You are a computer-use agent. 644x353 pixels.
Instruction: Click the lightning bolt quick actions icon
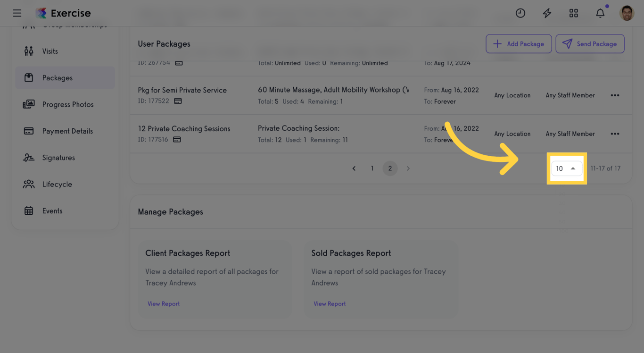547,13
